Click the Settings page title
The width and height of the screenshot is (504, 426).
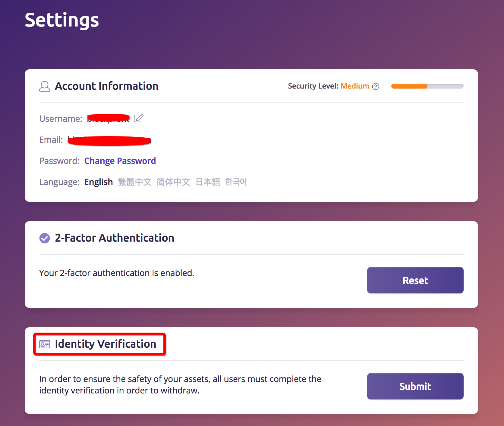pyautogui.click(x=62, y=20)
